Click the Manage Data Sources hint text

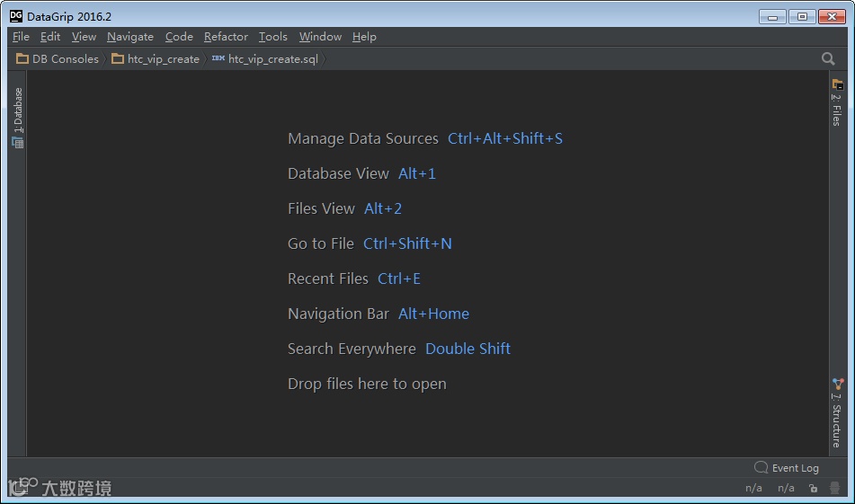[363, 139]
